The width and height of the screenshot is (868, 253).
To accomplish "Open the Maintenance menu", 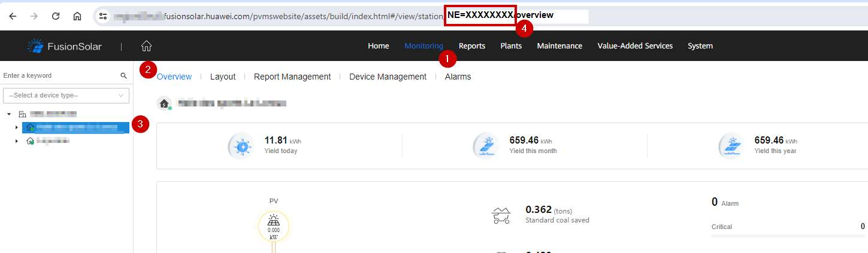I will coord(559,46).
